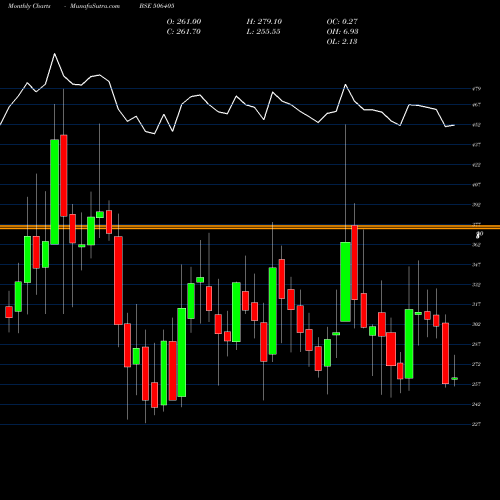Click the 362 price axis label
This screenshot has height=500, width=500.
[477, 245]
